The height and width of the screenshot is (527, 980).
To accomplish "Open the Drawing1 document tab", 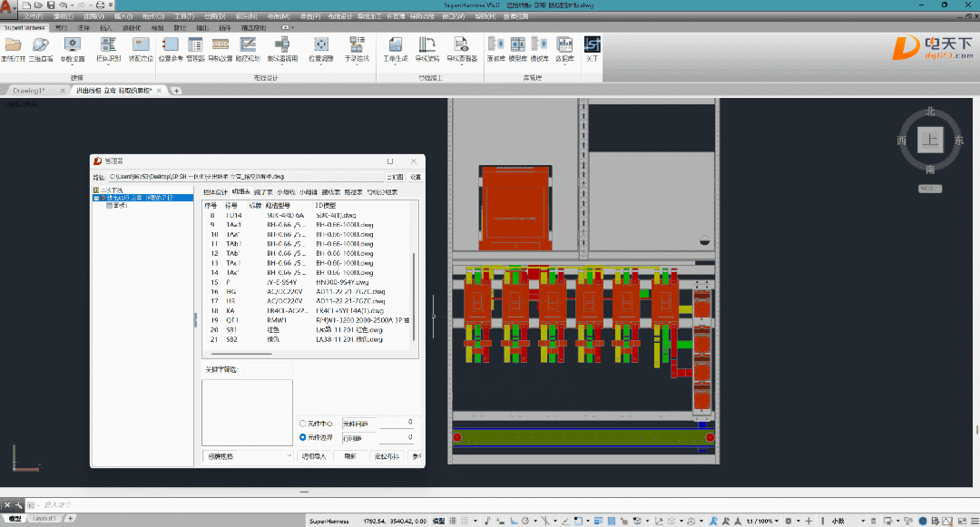I will [29, 91].
